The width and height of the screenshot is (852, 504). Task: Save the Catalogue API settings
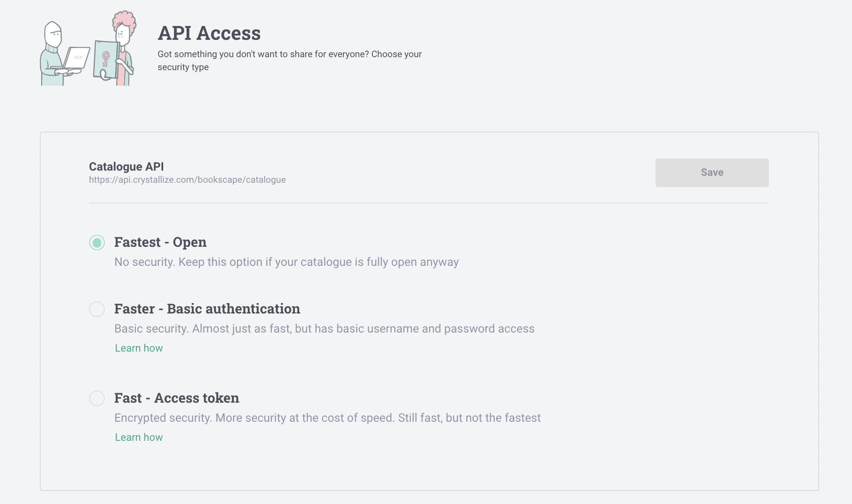click(712, 173)
